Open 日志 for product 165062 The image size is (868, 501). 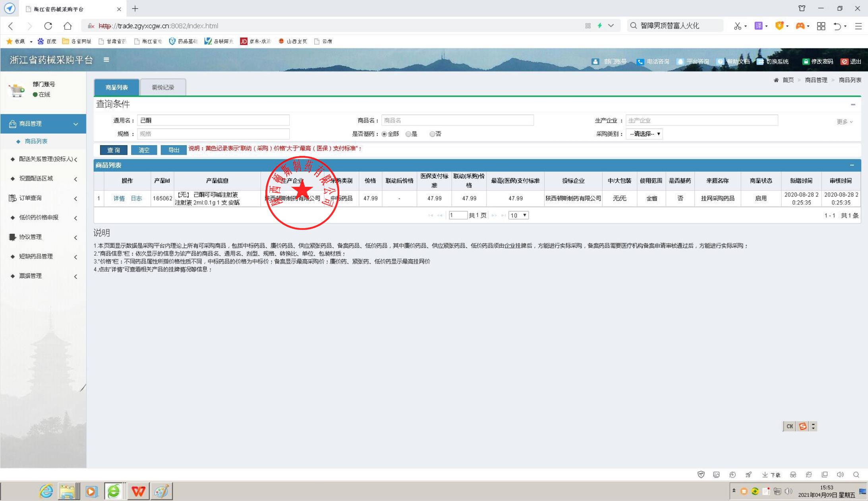click(x=136, y=198)
